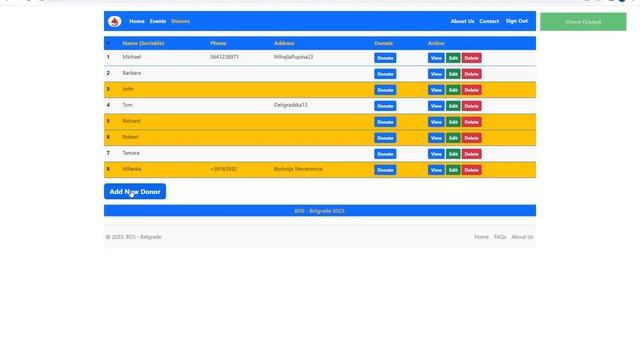This screenshot has width=640, height=360.
Task: Go to the Events page
Action: click(158, 21)
